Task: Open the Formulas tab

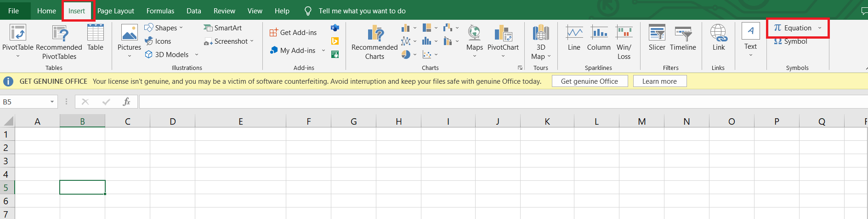Action: [160, 11]
